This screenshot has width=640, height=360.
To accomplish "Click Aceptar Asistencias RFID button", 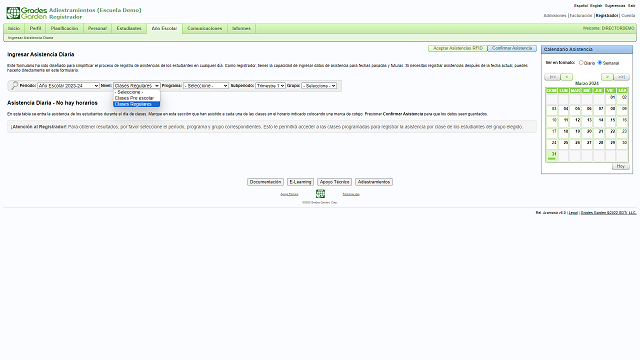I will coord(458,48).
